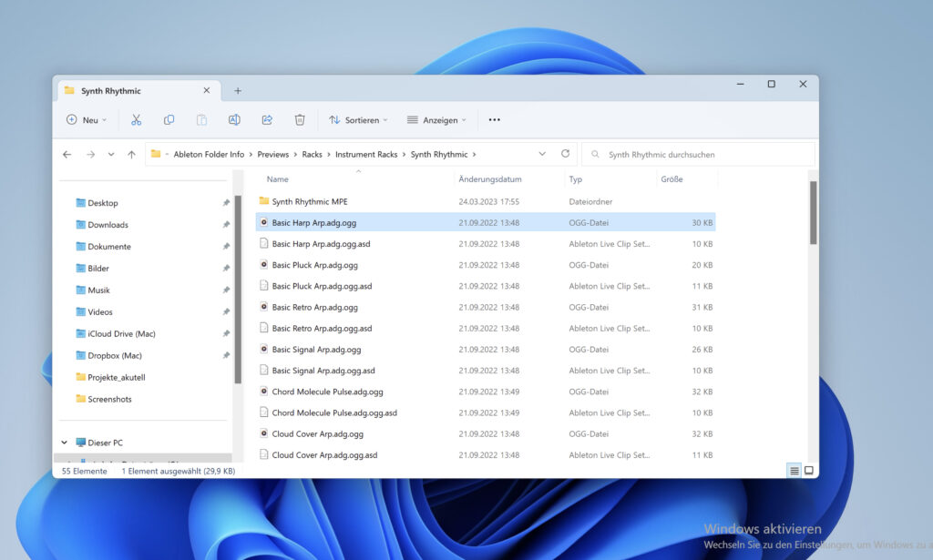Image resolution: width=933 pixels, height=560 pixels.
Task: Click the Delete trash can icon
Action: (300, 120)
